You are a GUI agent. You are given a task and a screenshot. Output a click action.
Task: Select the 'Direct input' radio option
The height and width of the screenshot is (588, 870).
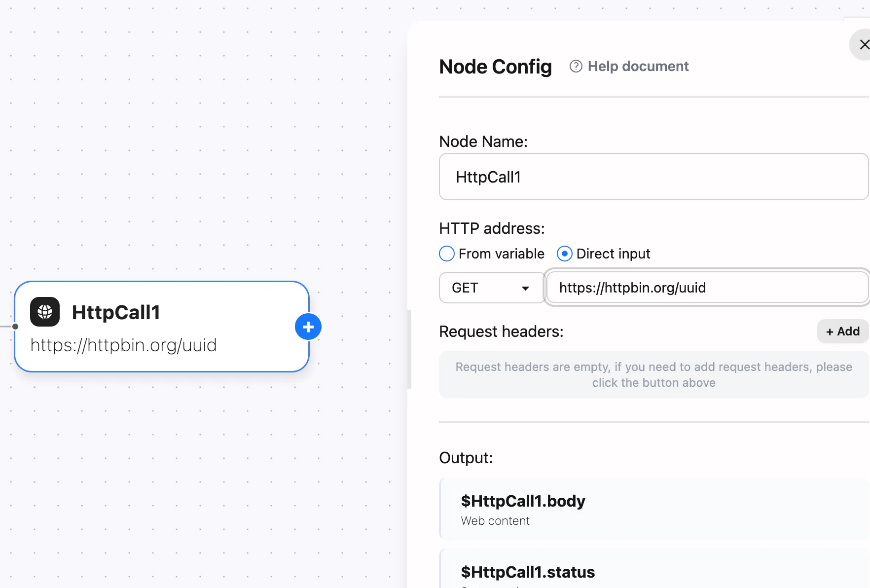(x=564, y=253)
